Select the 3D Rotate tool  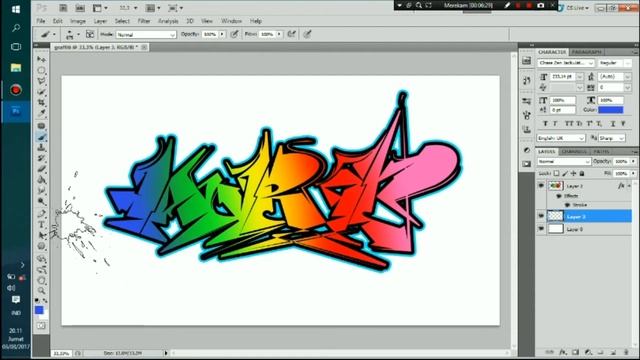41,258
